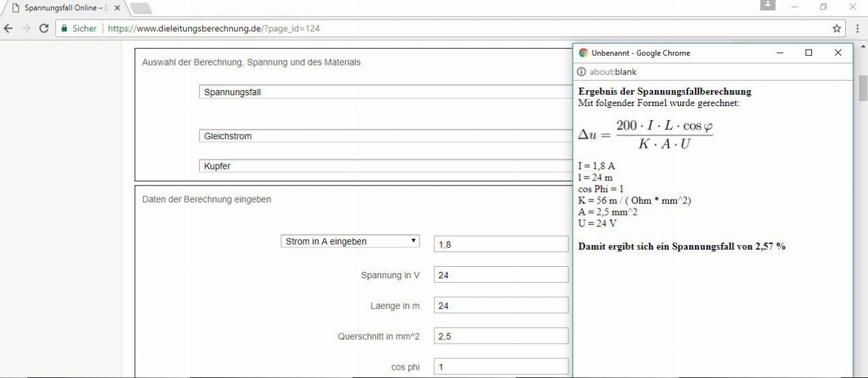The width and height of the screenshot is (868, 378).
Task: Click the 'cos Phi = 1' line
Action: tap(601, 189)
